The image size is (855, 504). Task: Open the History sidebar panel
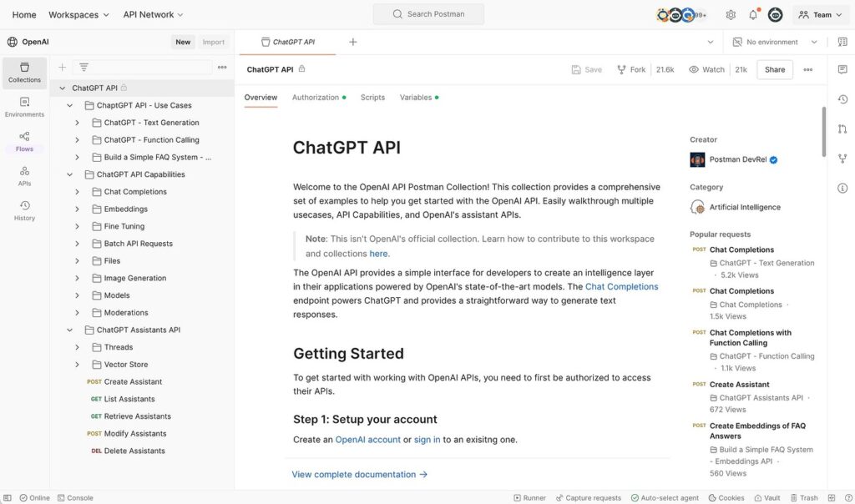tap(24, 211)
